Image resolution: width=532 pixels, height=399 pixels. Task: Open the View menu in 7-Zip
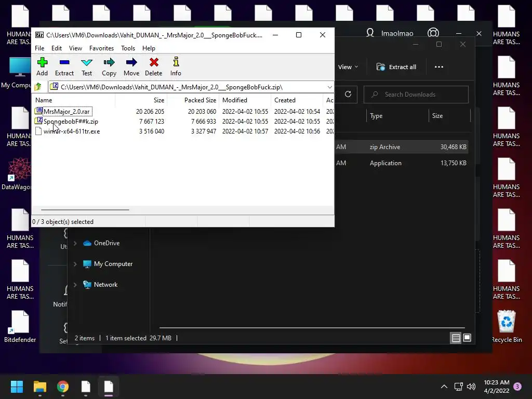tap(75, 48)
